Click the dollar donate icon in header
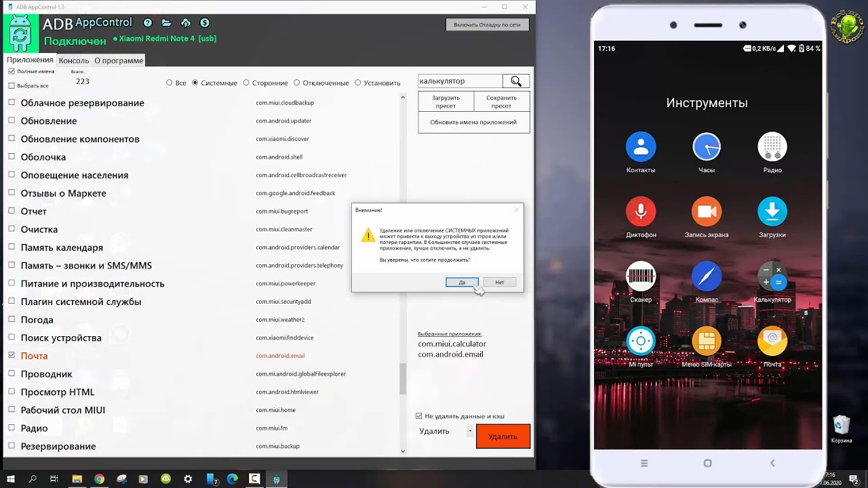This screenshot has height=488, width=868. tap(205, 23)
